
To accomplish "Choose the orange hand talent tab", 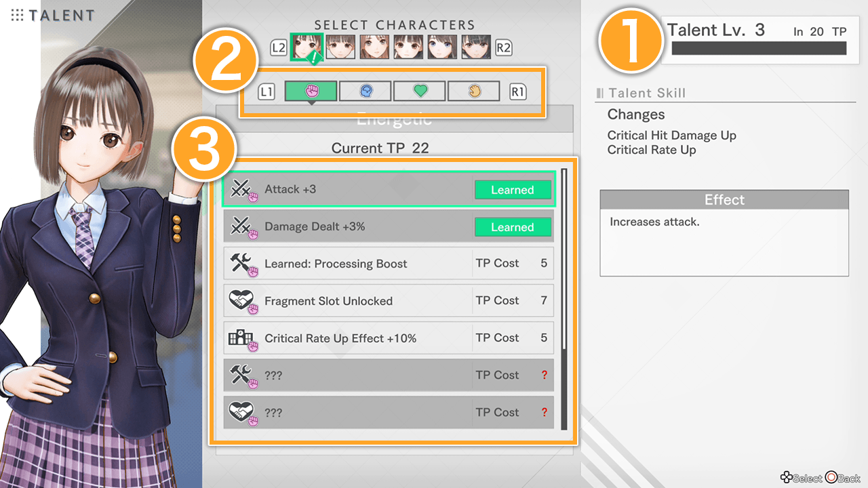I will click(x=473, y=91).
